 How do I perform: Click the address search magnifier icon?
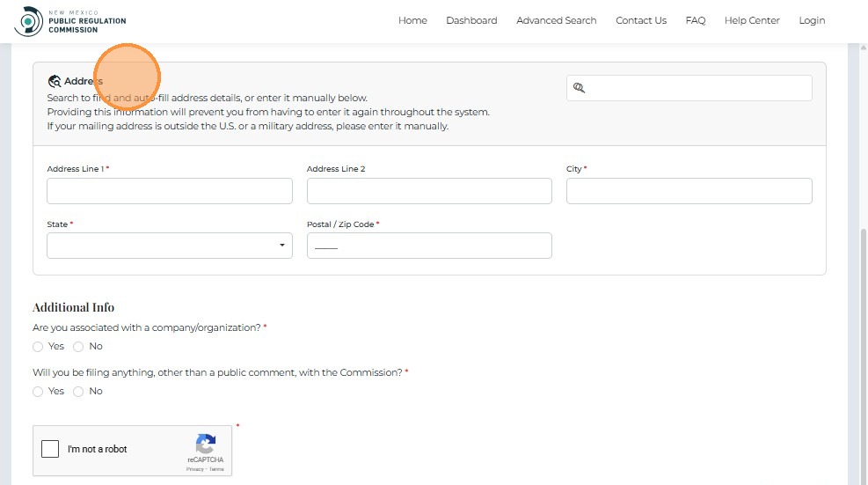coord(579,88)
